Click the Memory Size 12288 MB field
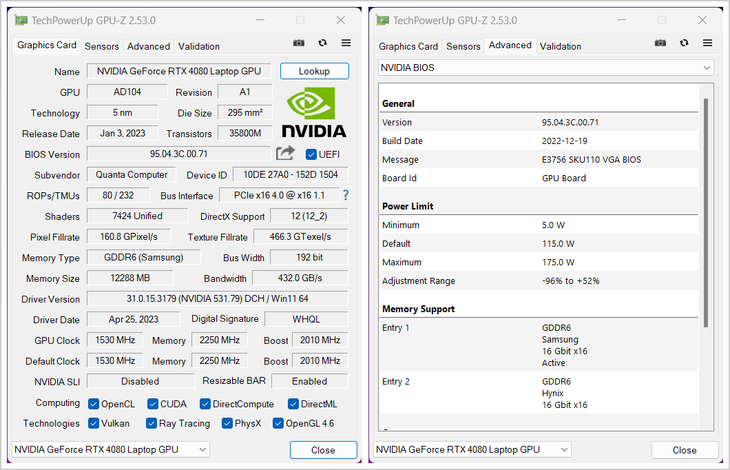Viewport: 730px width, 470px height. 130,278
